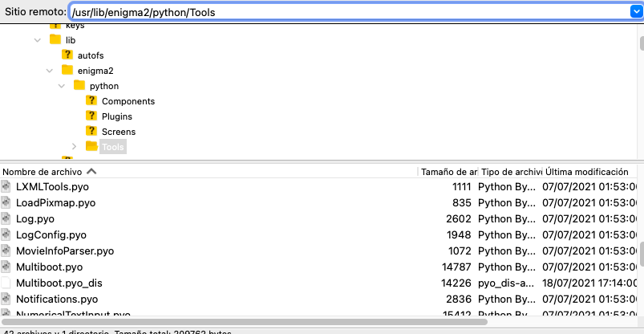Click the Notifications.pyo file icon

(6, 299)
